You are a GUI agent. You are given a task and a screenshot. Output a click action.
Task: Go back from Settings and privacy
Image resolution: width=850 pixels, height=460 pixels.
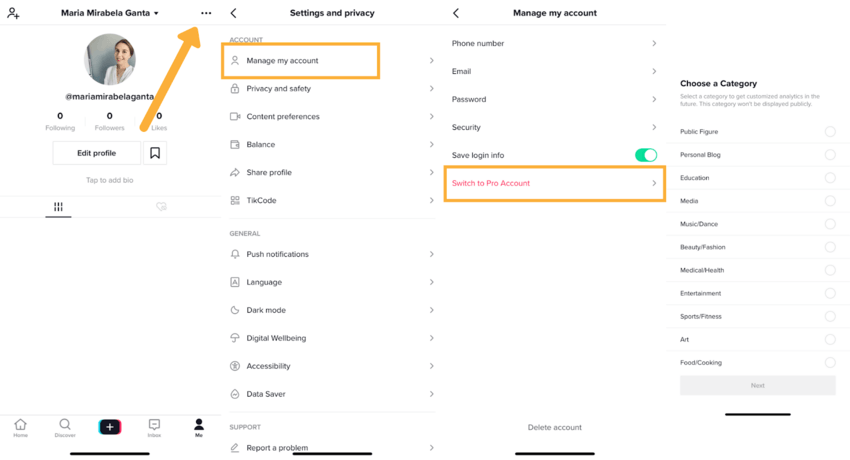click(x=234, y=13)
